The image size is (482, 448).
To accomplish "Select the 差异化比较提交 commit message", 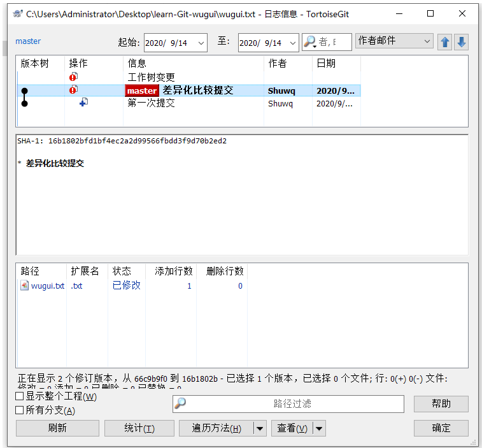I will point(197,90).
